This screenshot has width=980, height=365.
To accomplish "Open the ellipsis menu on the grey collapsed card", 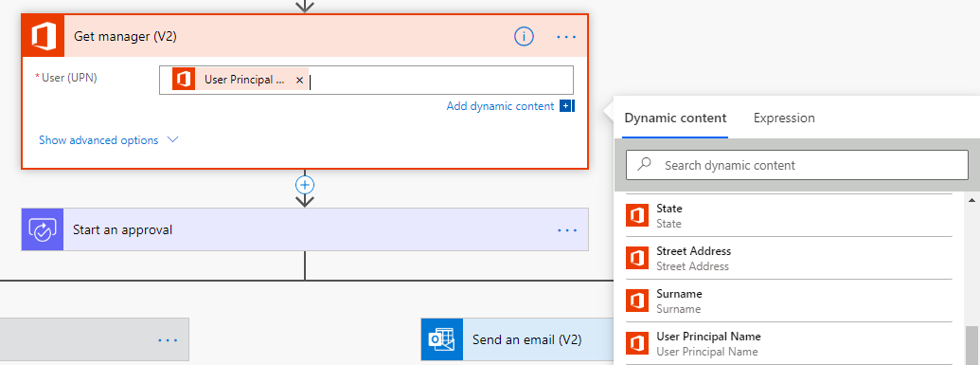I will coord(168,340).
